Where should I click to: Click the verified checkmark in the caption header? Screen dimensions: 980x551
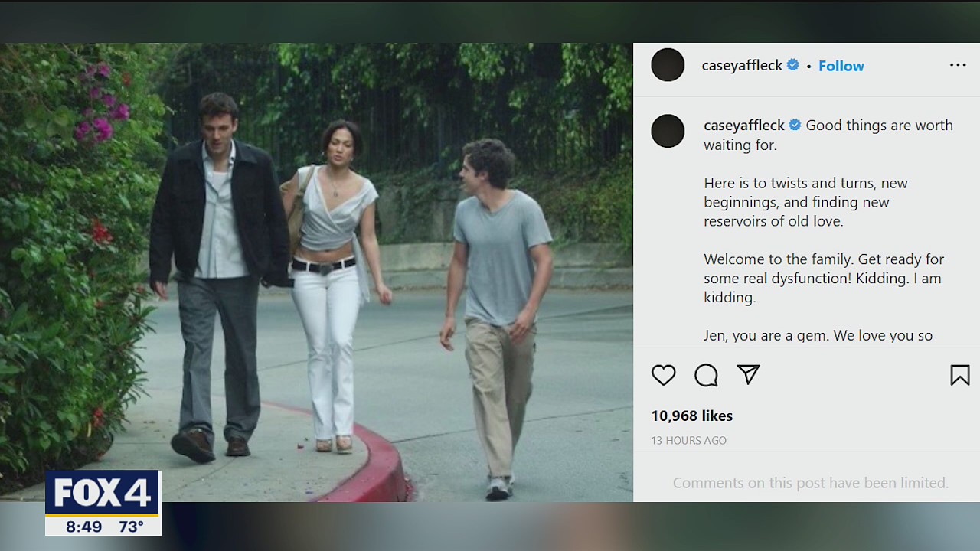pos(795,125)
